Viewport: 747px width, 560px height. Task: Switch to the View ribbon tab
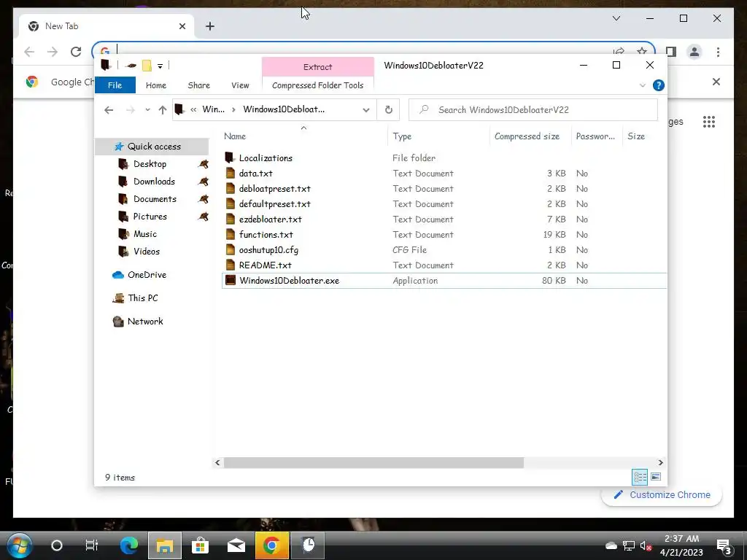point(240,85)
